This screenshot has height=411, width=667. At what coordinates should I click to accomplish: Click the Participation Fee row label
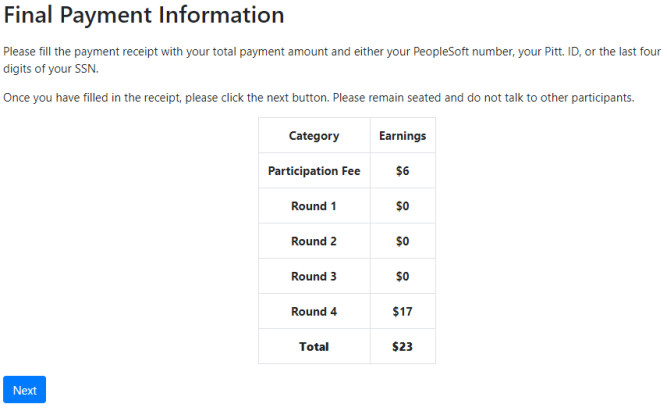[314, 171]
